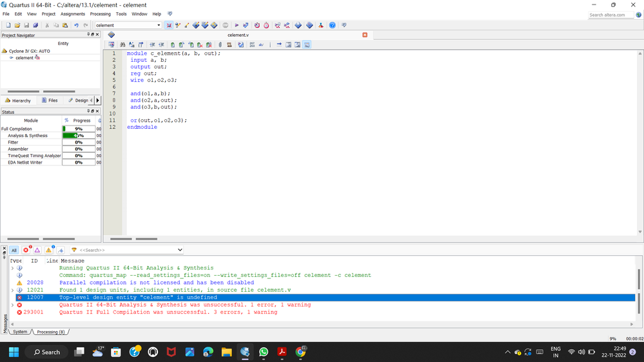Click the Start Compilation play icon

tap(237, 25)
